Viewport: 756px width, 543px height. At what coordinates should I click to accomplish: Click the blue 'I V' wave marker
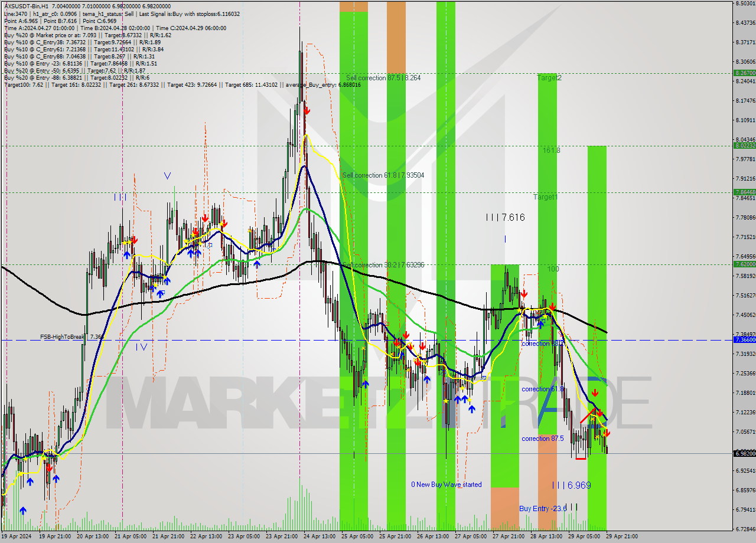(141, 346)
